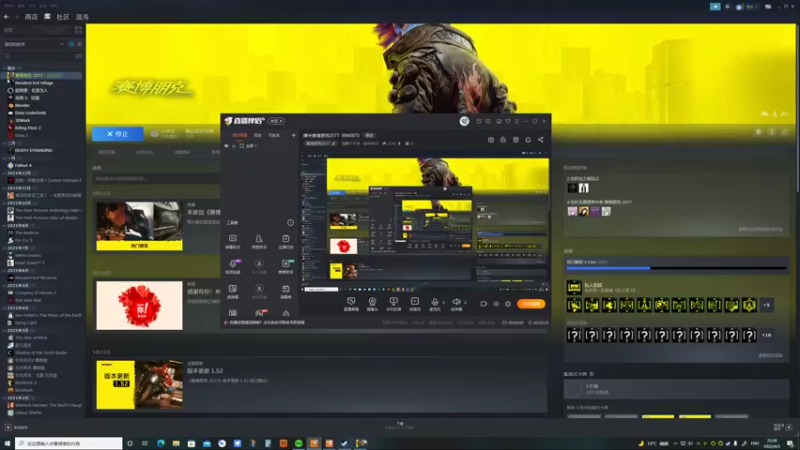Switch to collections grid view beside Steam home
Screen dimensions: 800x450
(x=78, y=30)
